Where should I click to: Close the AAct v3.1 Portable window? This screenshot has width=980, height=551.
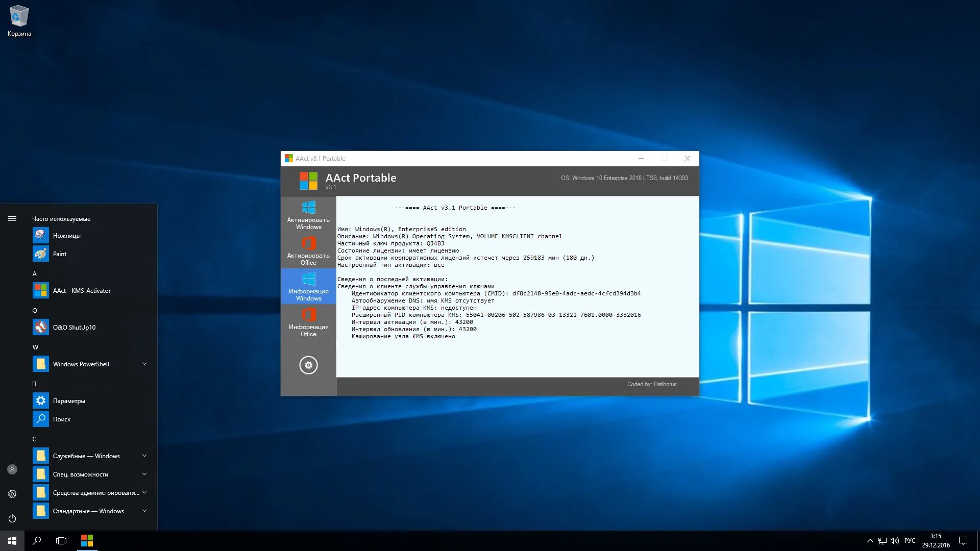pos(688,159)
